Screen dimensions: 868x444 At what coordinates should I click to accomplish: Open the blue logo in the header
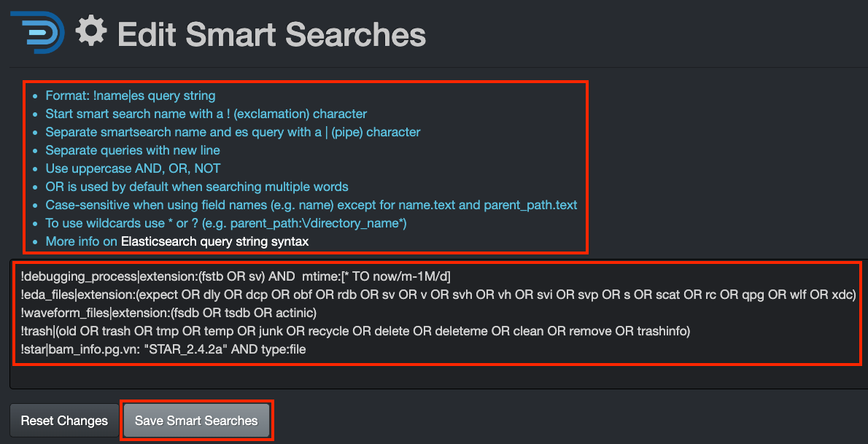36,32
